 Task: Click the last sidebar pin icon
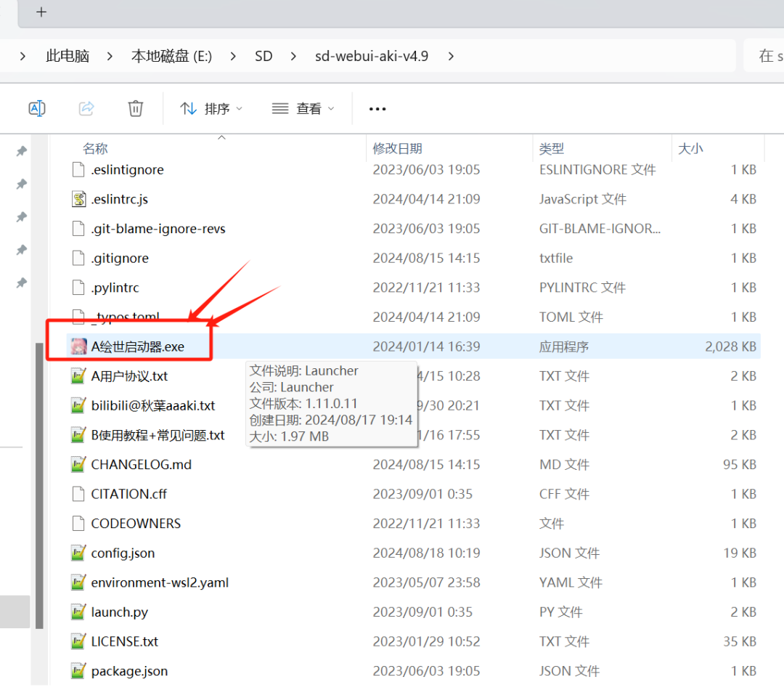[x=21, y=283]
